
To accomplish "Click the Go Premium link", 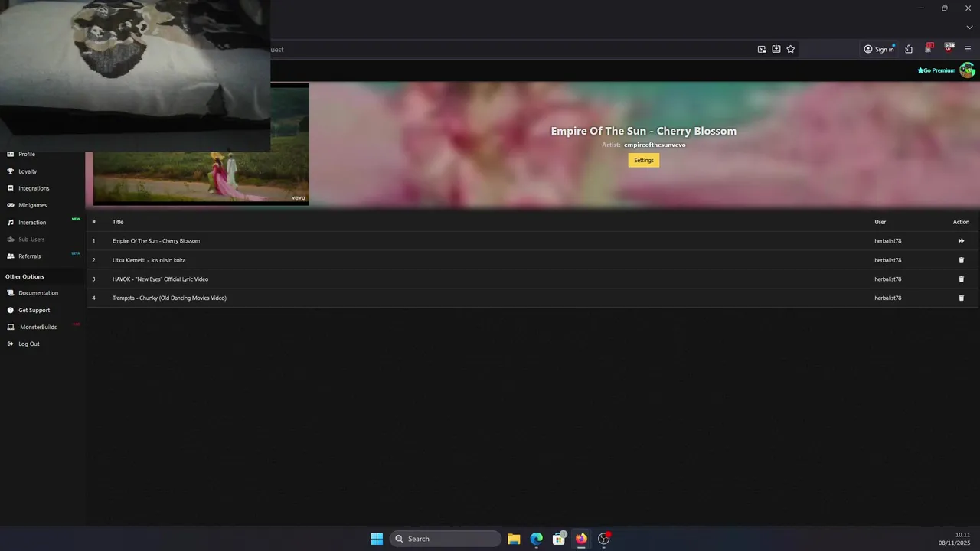I will (936, 70).
